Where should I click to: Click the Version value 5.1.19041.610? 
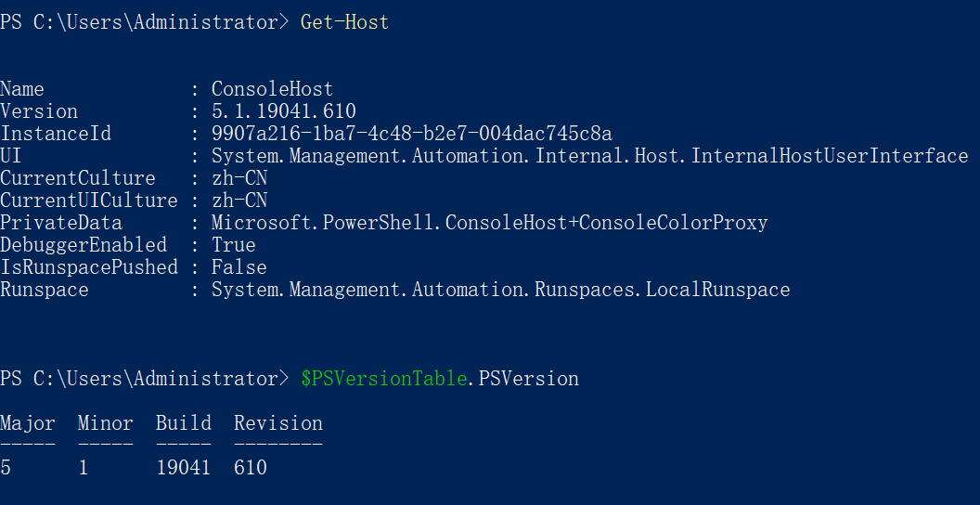tap(283, 111)
